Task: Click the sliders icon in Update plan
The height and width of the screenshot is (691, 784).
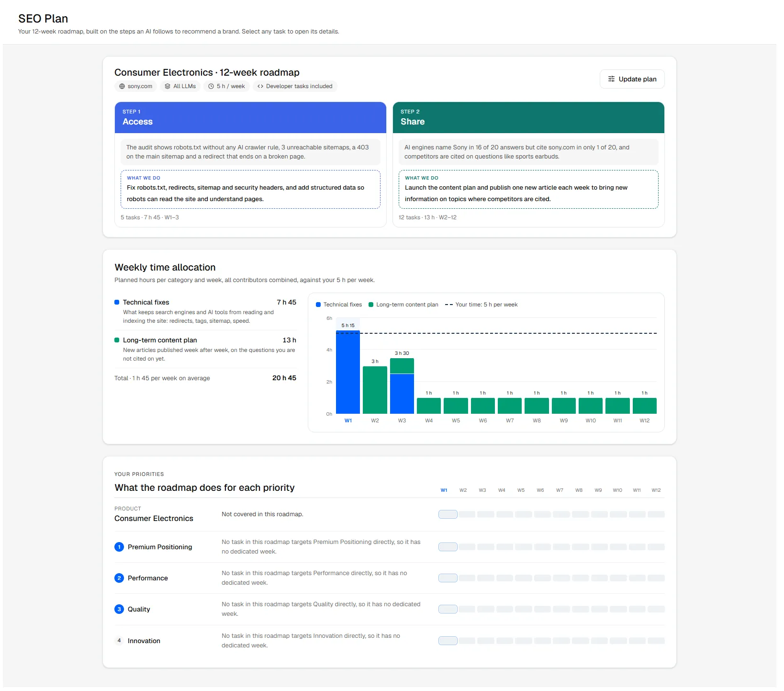Action: [611, 79]
